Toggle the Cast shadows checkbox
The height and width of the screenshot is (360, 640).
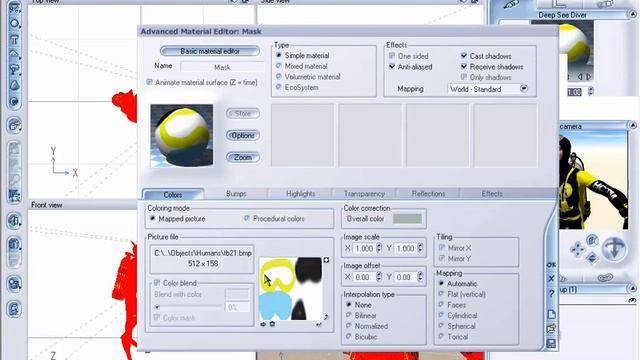[464, 56]
